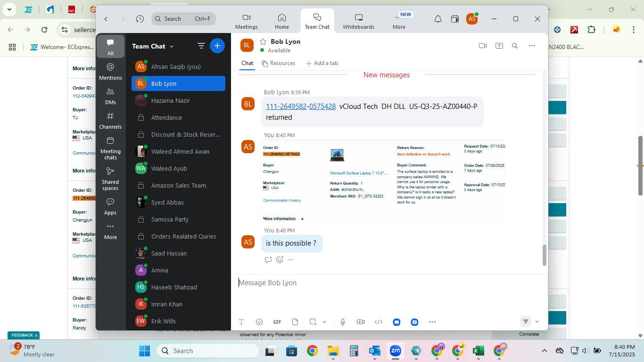Viewport: 644px width, 362px height.
Task: Record an audio message with microphone icon
Action: click(x=343, y=322)
